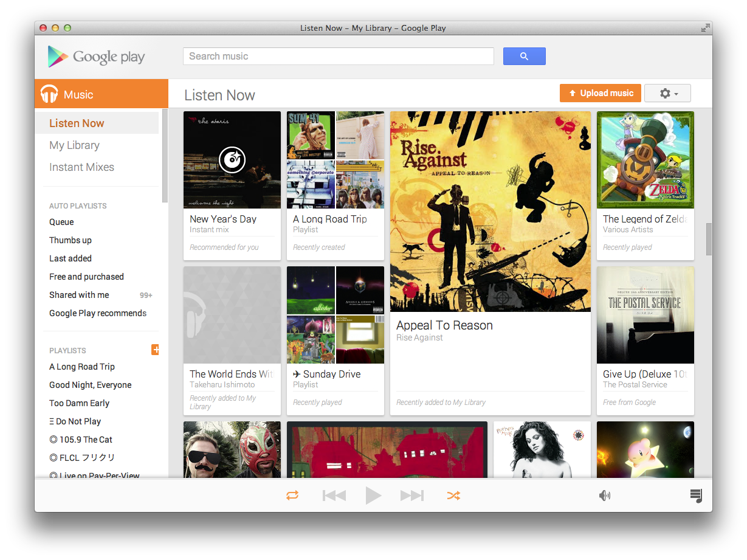Viewport: 747px width, 560px height.
Task: Open the Last added auto playlist
Action: tap(71, 258)
